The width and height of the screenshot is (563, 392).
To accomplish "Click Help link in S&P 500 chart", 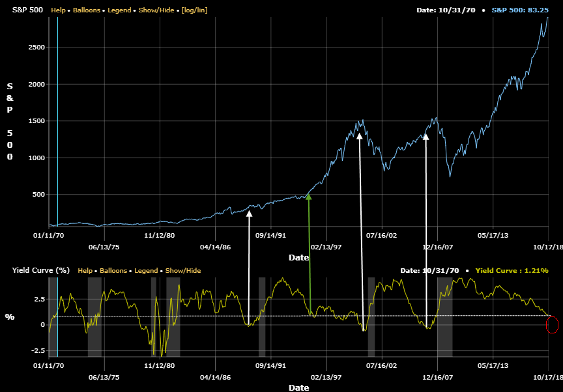I will click(59, 10).
